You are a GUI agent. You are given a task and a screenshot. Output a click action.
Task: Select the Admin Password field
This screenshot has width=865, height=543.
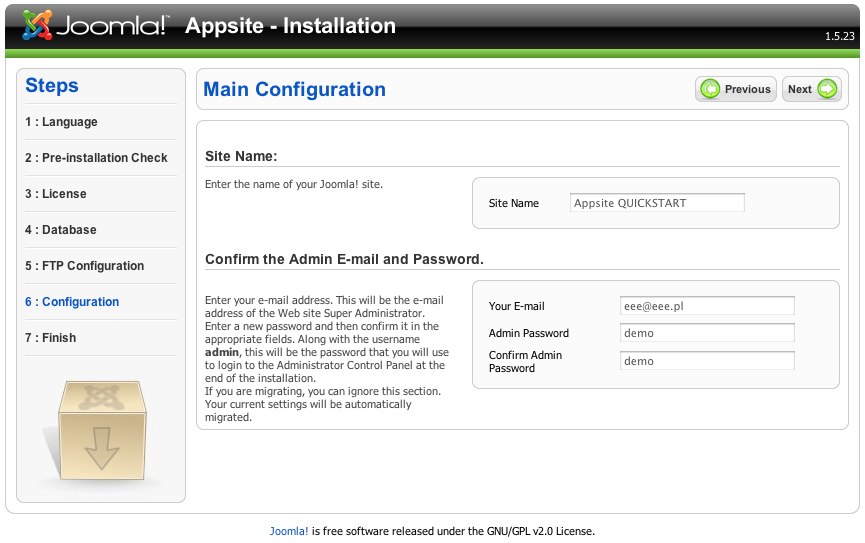click(x=707, y=333)
